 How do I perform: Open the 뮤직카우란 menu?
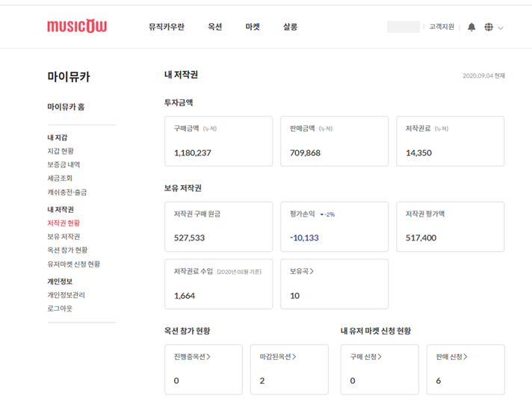pyautogui.click(x=166, y=27)
